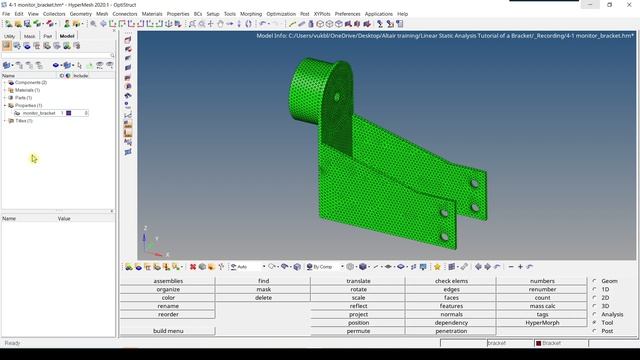Click the first orange browser view icon

pyautogui.click(x=7, y=46)
